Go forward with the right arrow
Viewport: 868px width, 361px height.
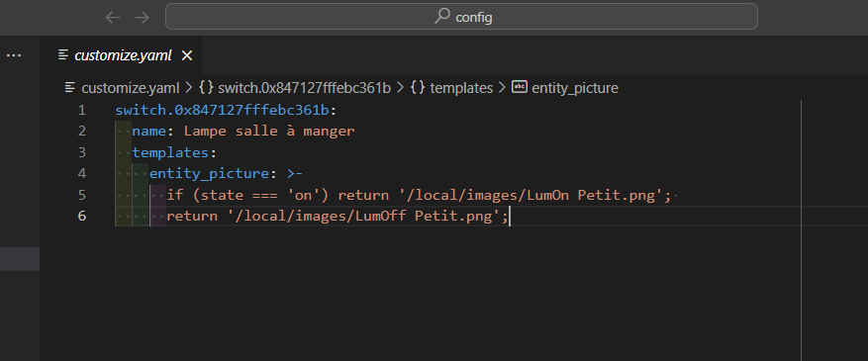(143, 17)
